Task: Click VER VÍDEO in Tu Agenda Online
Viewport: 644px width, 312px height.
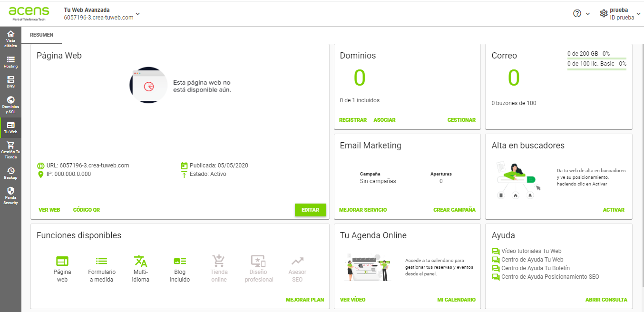Action: (x=353, y=300)
